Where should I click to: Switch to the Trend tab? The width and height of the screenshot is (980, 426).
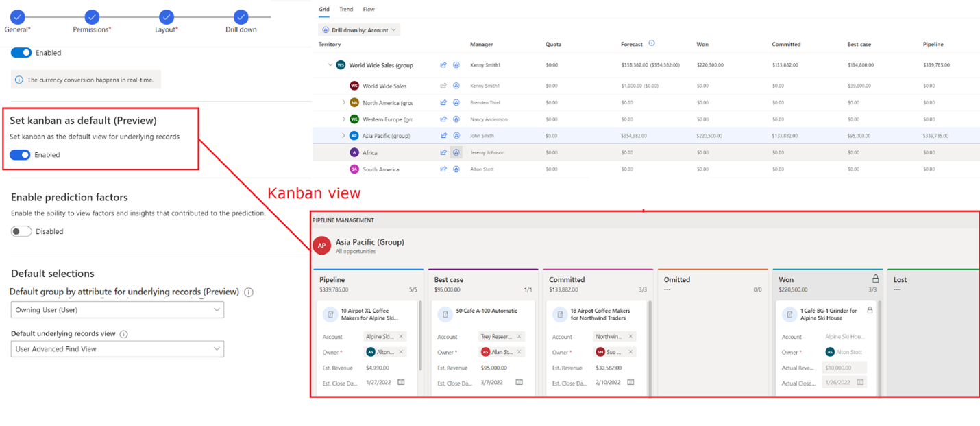tap(346, 9)
